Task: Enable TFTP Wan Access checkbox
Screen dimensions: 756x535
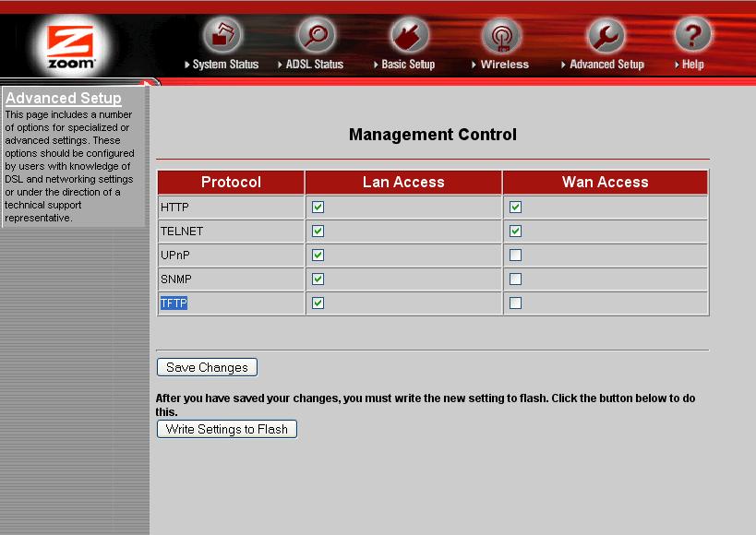Action: (x=515, y=303)
